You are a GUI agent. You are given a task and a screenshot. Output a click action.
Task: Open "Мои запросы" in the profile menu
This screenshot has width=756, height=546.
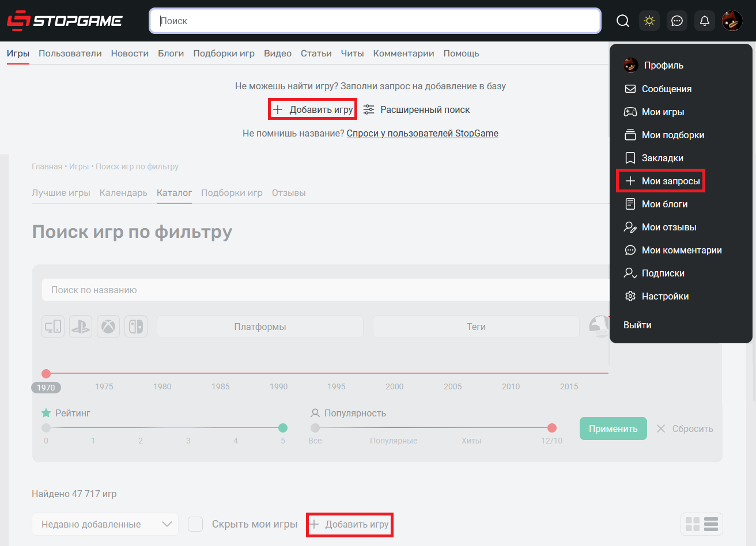click(670, 181)
